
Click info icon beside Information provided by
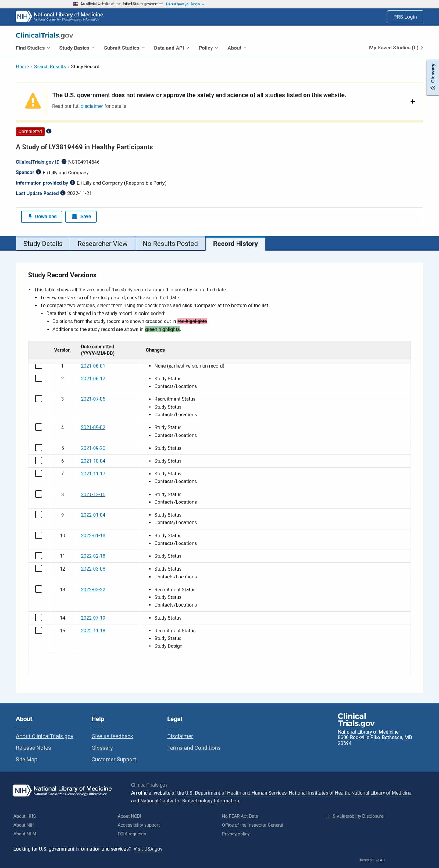click(x=73, y=183)
